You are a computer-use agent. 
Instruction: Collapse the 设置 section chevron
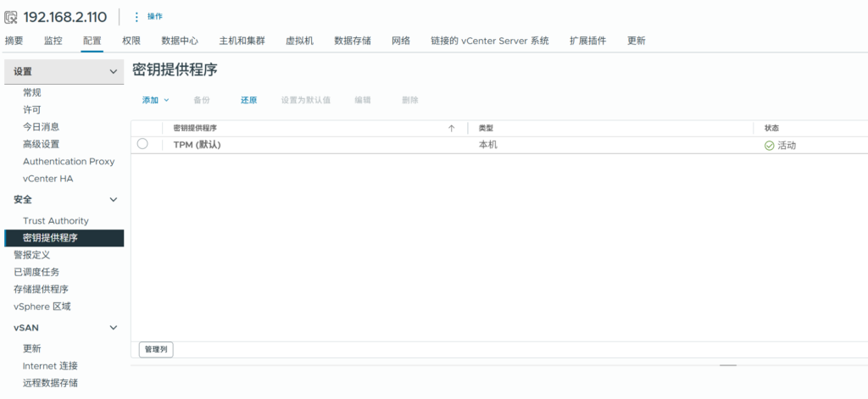[x=114, y=72]
